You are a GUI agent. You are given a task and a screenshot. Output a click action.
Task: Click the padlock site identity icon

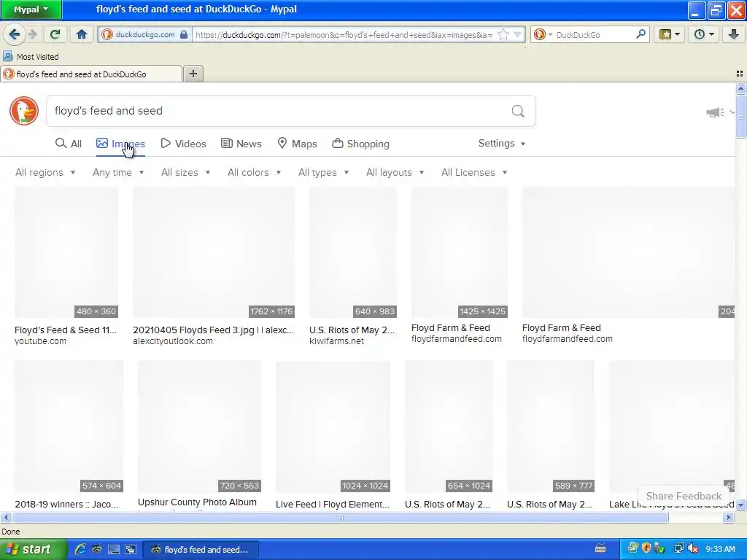click(183, 34)
